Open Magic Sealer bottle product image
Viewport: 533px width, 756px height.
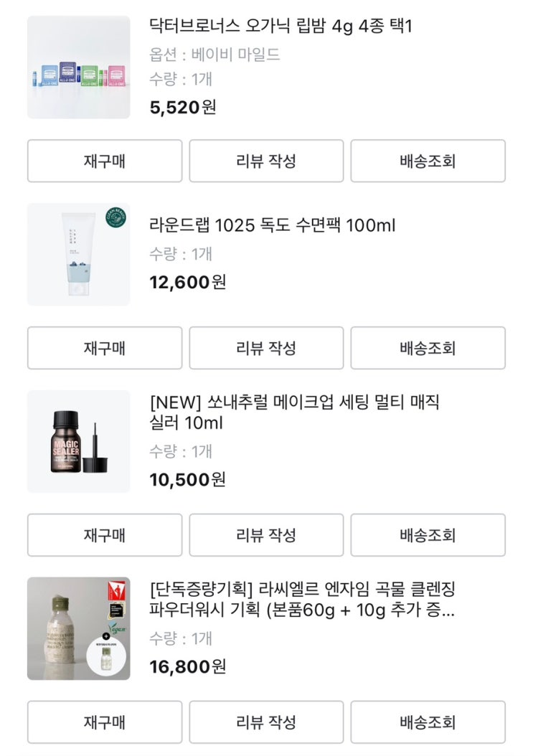coord(79,442)
